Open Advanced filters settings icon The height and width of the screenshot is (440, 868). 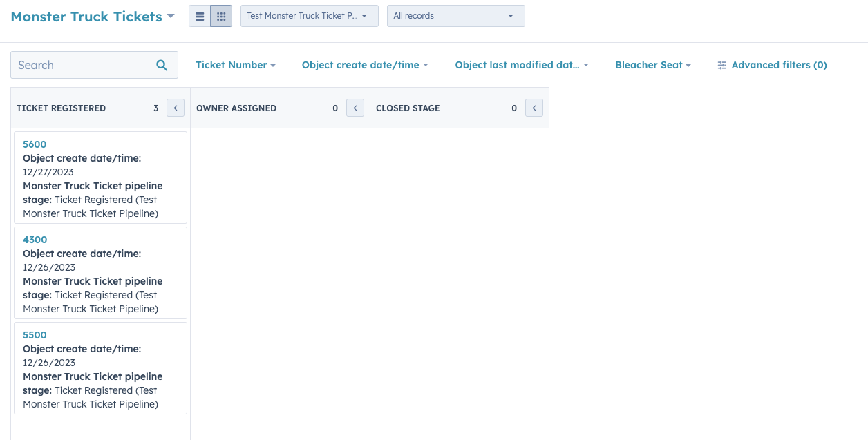pyautogui.click(x=721, y=64)
